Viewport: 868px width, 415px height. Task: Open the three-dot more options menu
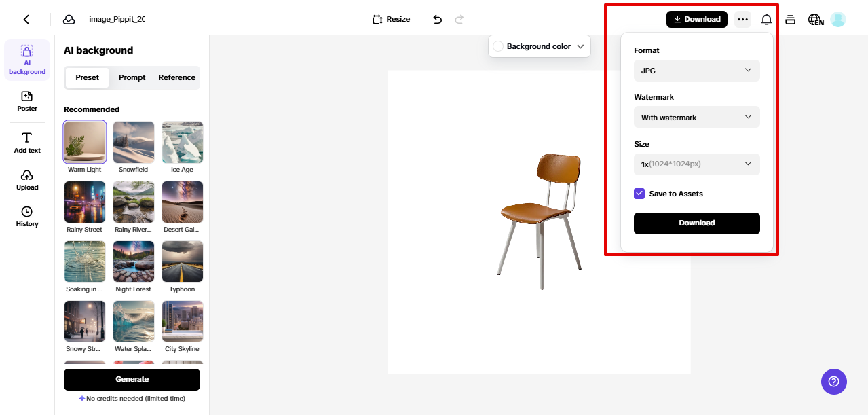(x=742, y=19)
